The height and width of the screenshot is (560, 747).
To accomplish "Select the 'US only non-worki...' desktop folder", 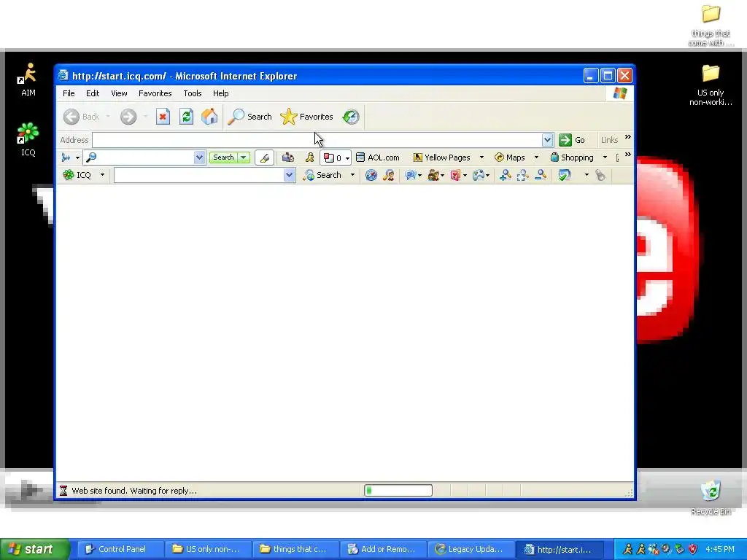I will pyautogui.click(x=711, y=85).
